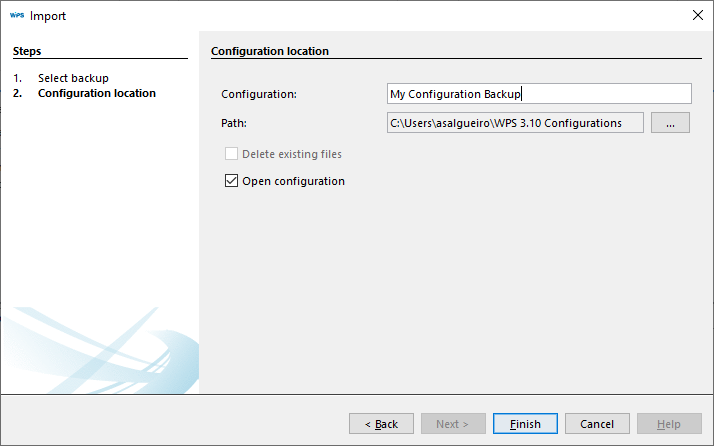Viewport: 714px width, 446px height.
Task: Close the Import dialog window
Action: coord(697,16)
